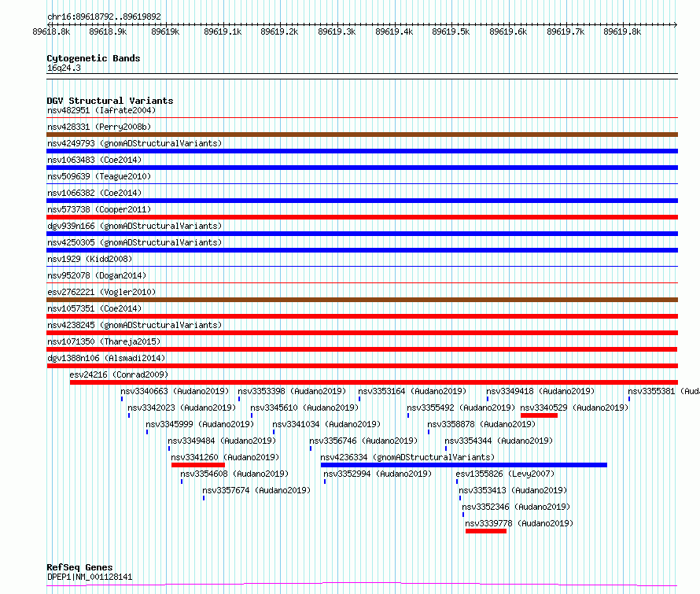Open the nsv3355381 variant at the right edge
Screen dimensions: 700x594
point(663,391)
